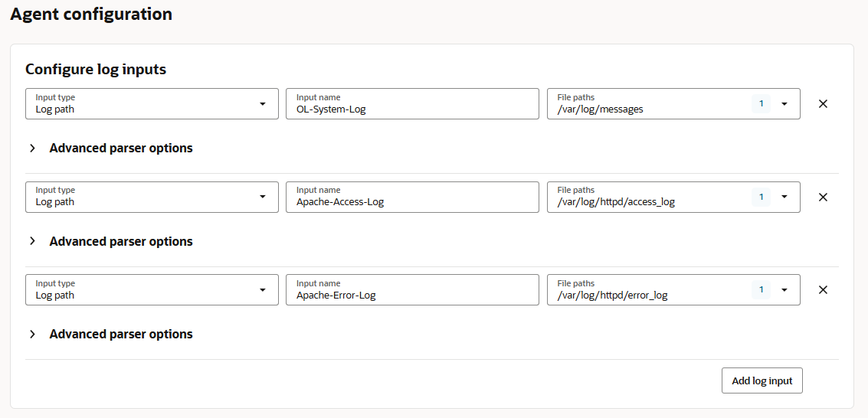Click the Add log input button
Image resolution: width=868 pixels, height=418 pixels.
(x=762, y=380)
